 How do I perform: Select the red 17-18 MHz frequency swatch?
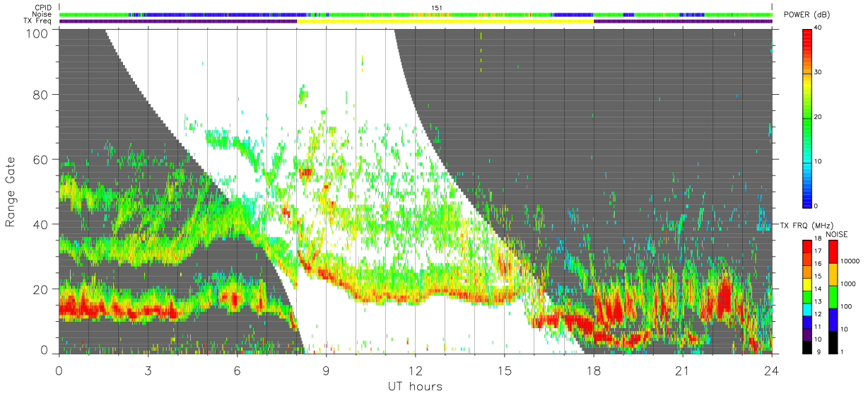click(807, 247)
